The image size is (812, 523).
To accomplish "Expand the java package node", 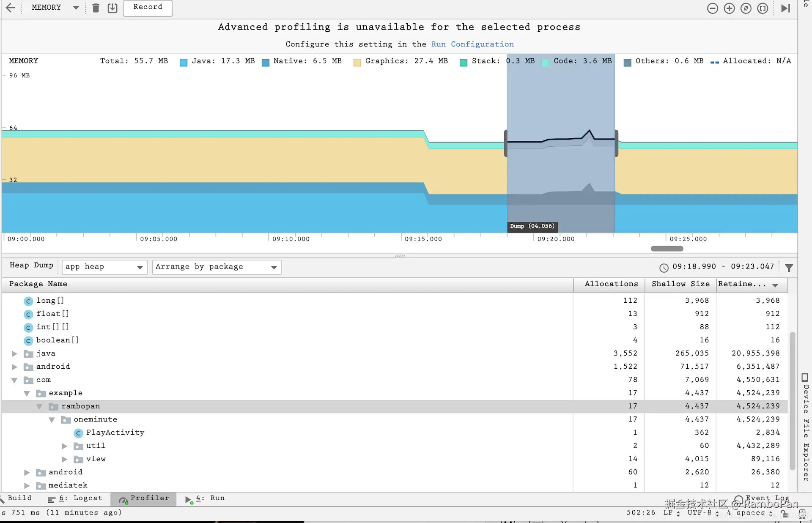I will click(x=14, y=353).
